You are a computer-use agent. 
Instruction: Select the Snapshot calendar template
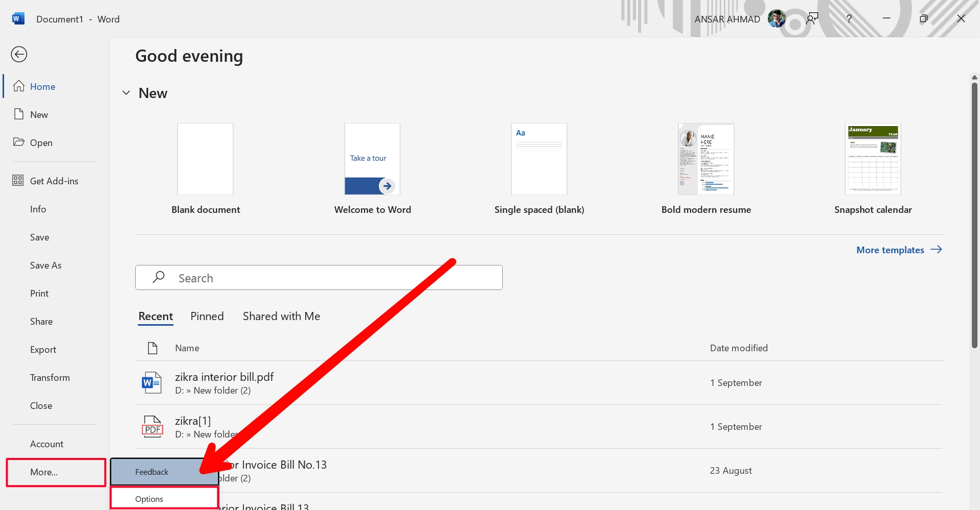872,159
